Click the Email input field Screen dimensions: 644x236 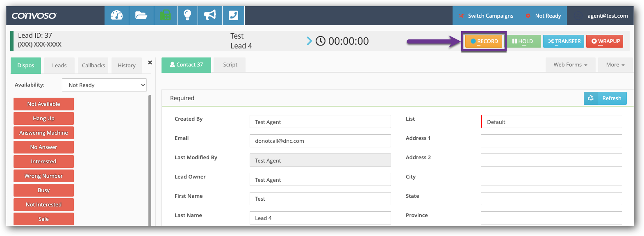click(320, 141)
